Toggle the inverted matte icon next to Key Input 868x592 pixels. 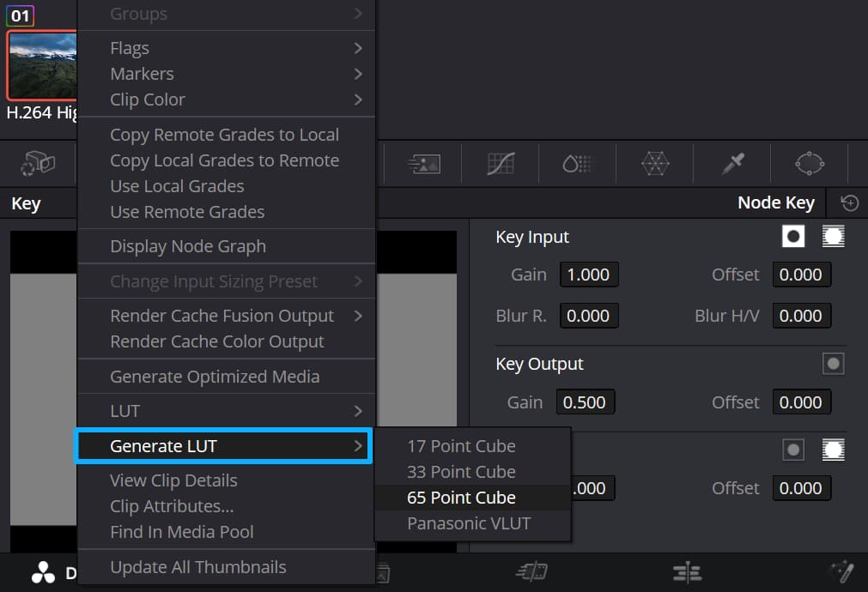[x=833, y=236]
